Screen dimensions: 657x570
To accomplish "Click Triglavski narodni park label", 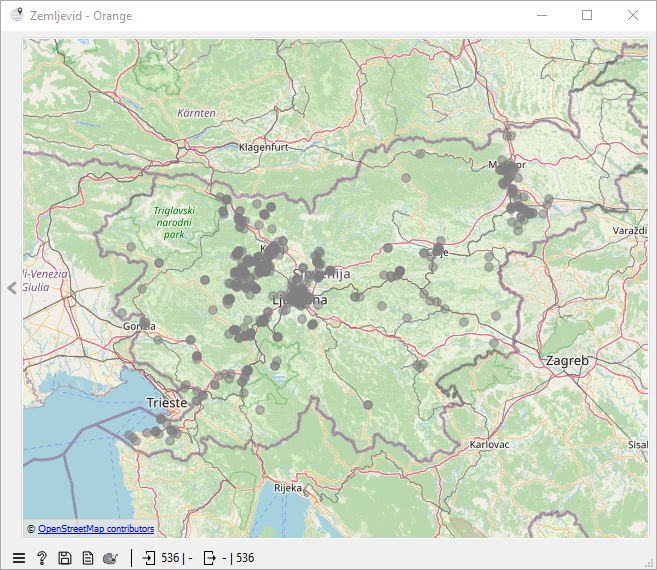I will tap(175, 223).
